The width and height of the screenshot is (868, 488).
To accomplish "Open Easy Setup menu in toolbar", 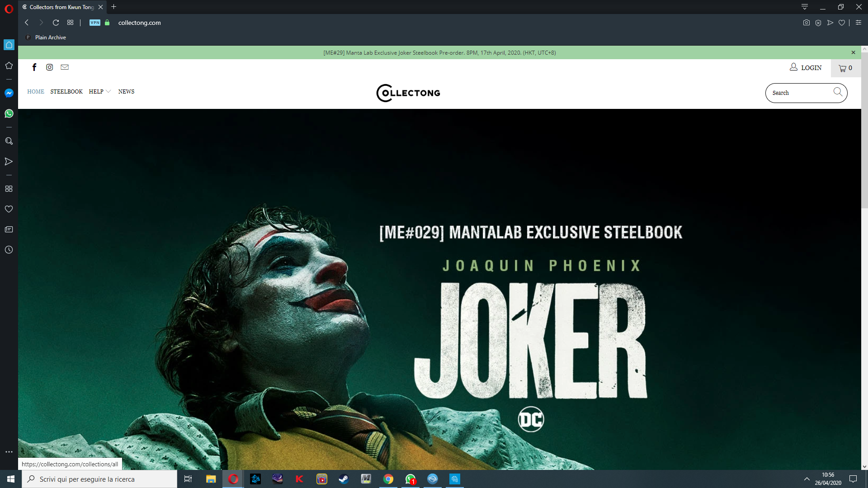I will point(859,23).
